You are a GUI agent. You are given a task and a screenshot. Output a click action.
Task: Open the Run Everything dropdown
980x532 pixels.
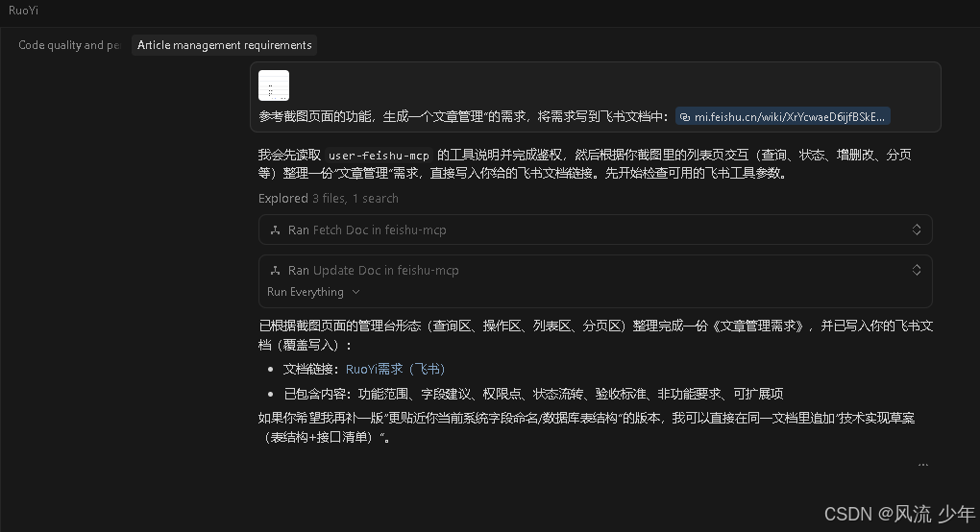(x=313, y=292)
